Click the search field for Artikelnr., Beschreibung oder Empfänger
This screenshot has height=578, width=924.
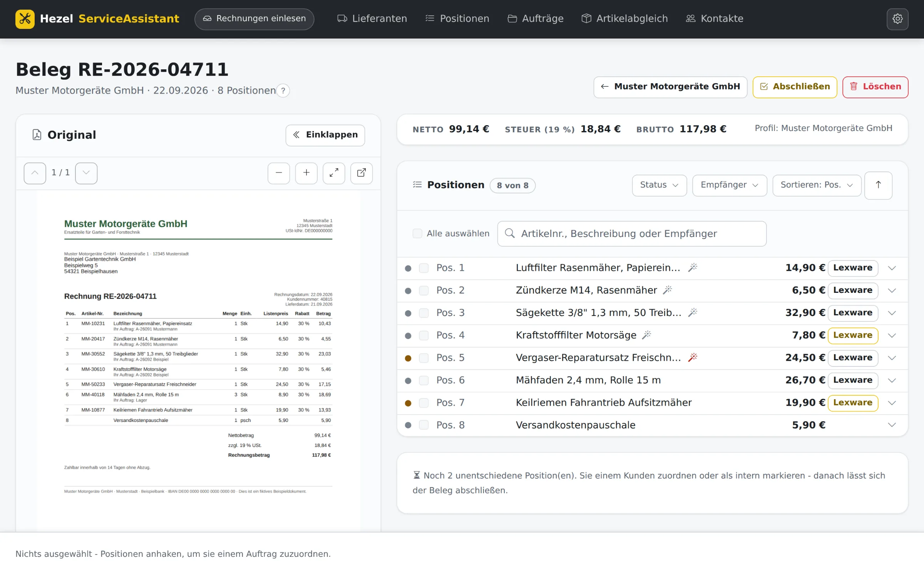pyautogui.click(x=632, y=234)
